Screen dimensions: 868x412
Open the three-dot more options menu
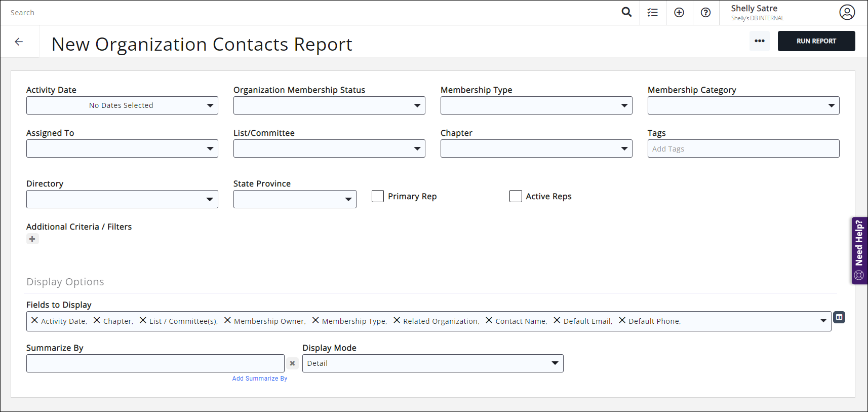(759, 41)
